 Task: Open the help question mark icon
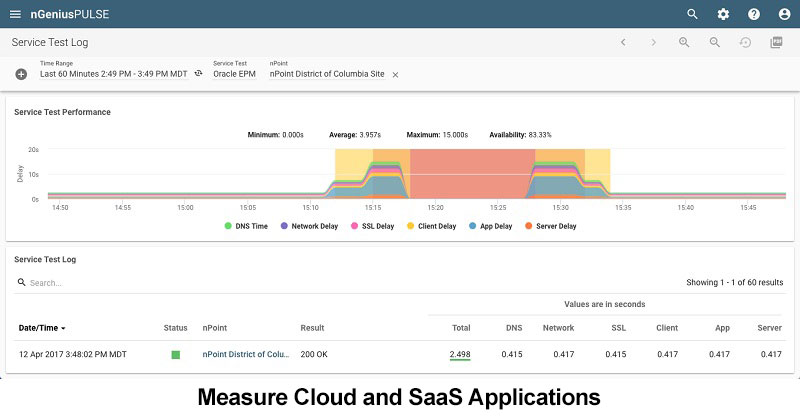coord(754,14)
